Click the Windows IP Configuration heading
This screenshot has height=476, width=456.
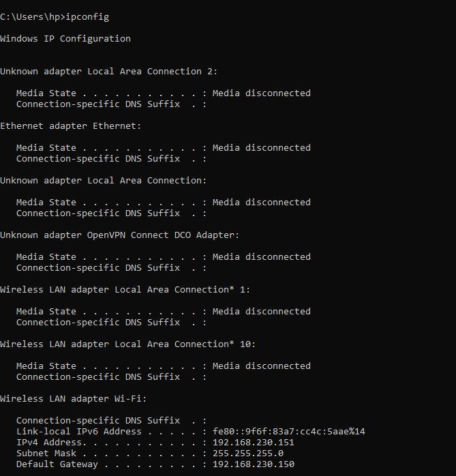tap(65, 39)
